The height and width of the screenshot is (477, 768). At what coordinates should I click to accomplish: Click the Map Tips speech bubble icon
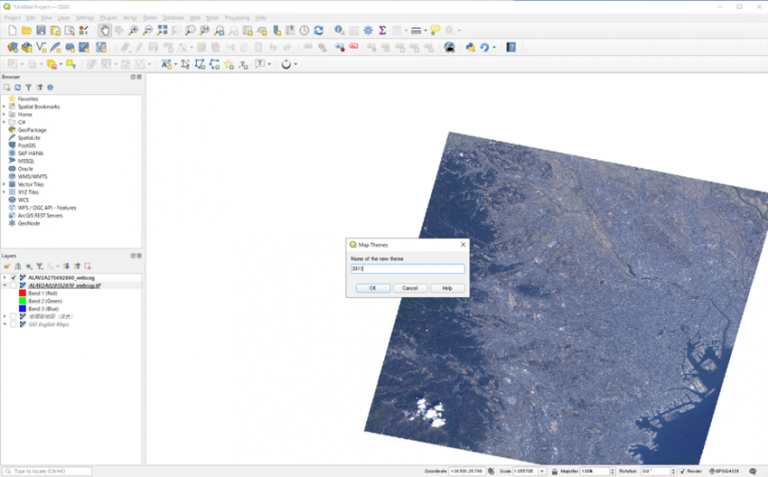435,30
